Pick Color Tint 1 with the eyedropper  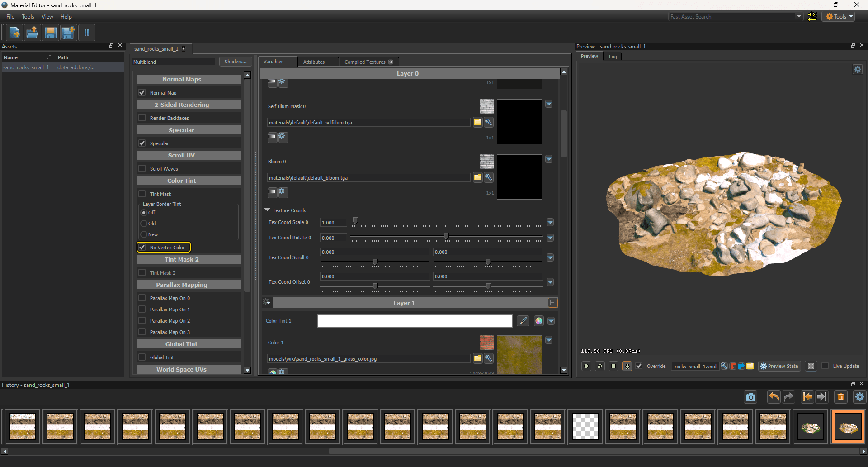523,321
